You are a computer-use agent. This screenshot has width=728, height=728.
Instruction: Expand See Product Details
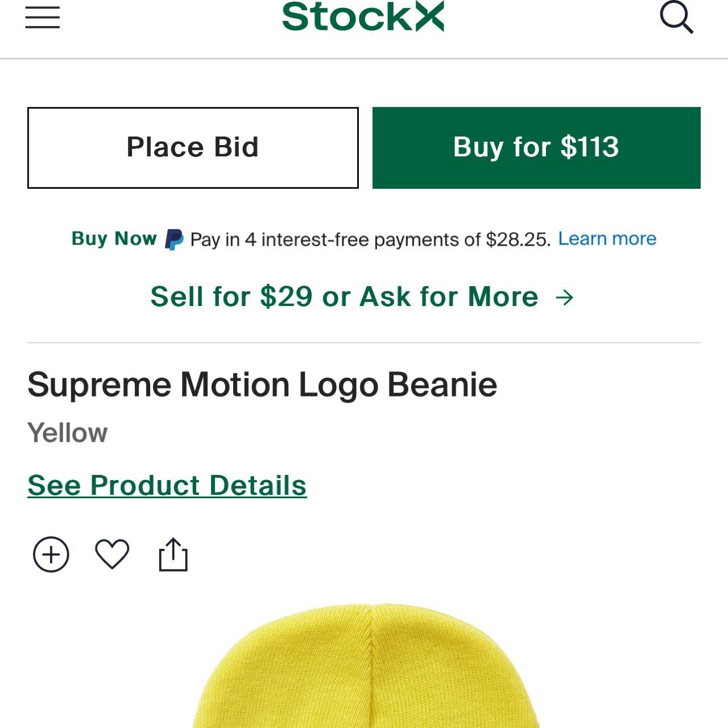point(167,486)
